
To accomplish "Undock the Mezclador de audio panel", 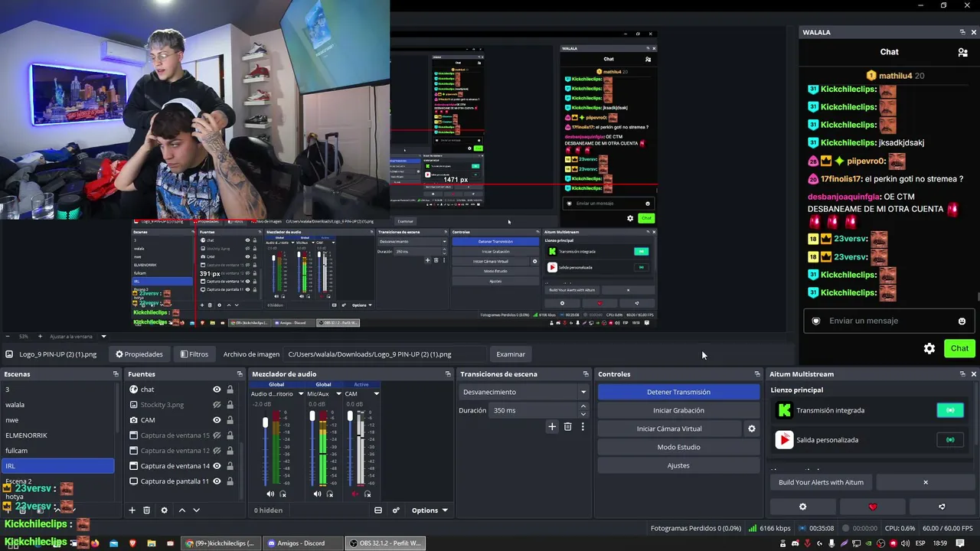I will tap(448, 374).
